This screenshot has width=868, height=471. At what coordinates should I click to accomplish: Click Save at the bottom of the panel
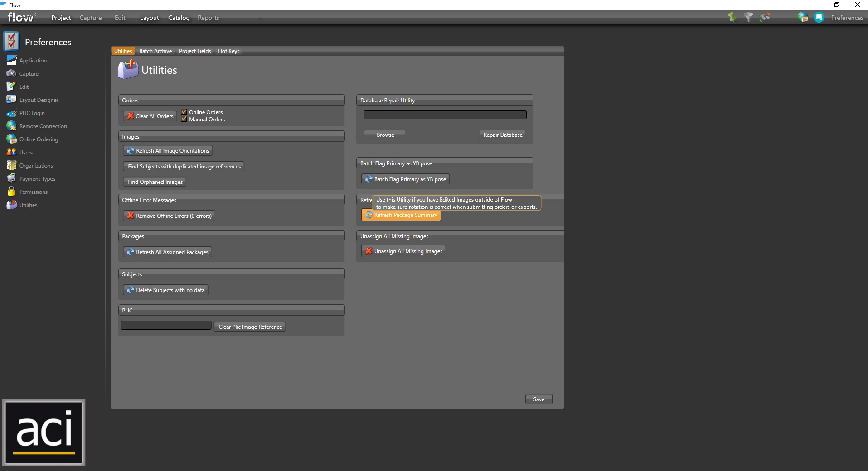coord(538,399)
